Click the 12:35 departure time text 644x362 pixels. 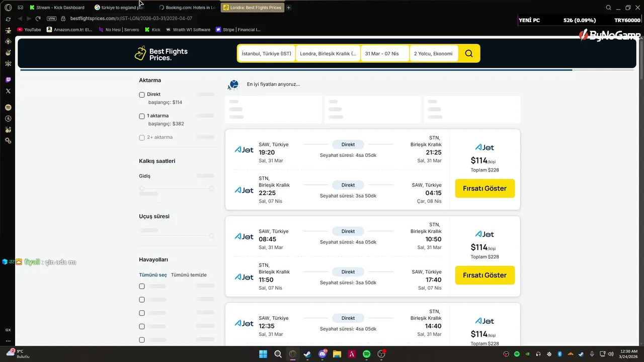coord(266,326)
